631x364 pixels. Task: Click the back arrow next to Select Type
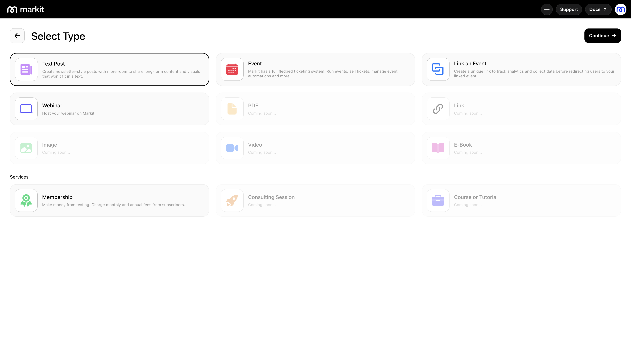click(x=17, y=35)
